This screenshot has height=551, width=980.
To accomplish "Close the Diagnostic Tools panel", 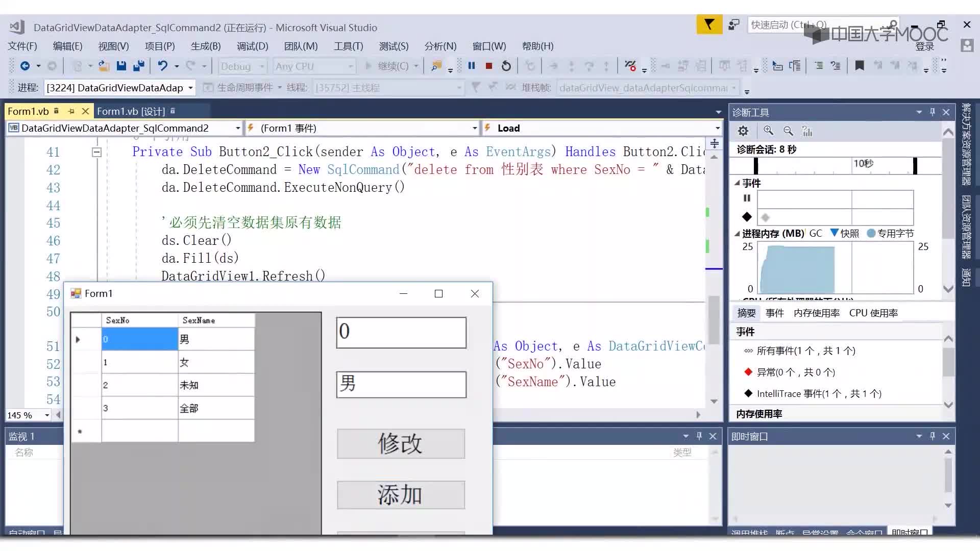I will point(946,112).
